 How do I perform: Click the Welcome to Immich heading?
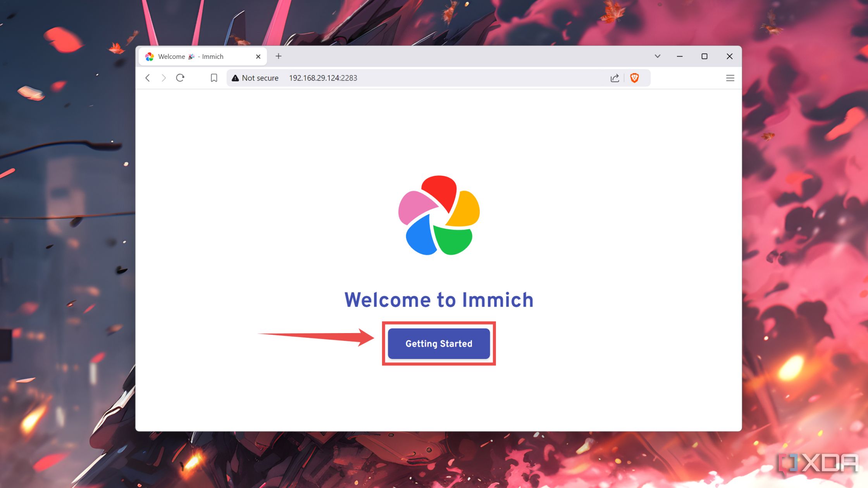pyautogui.click(x=439, y=300)
